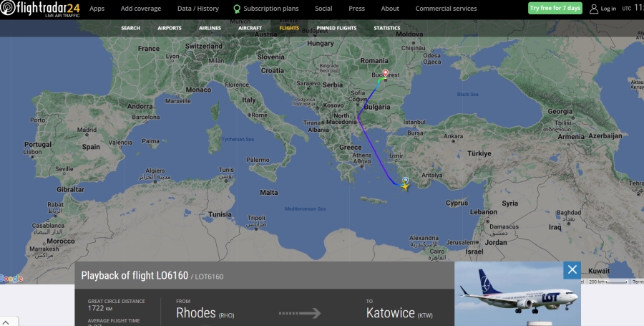Close the flight playback panel
644x326 pixels.
point(572,270)
